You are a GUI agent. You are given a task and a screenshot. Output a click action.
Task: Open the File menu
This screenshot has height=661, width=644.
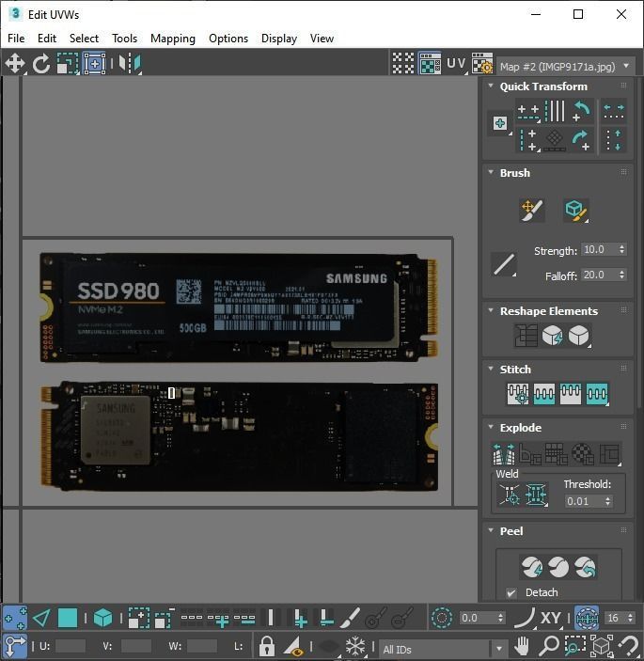[x=16, y=39]
